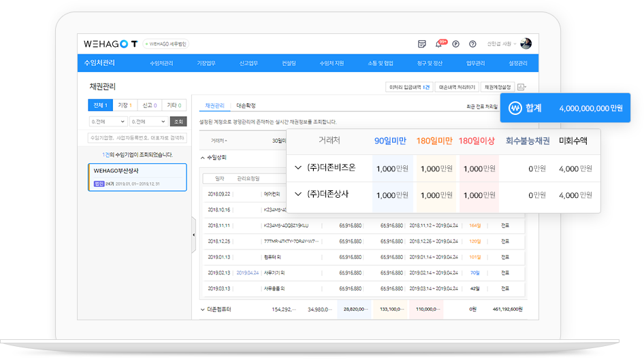644x359 pixels.
Task: Expand the (주)더존비즈온 row chevron
Action: pos(298,167)
